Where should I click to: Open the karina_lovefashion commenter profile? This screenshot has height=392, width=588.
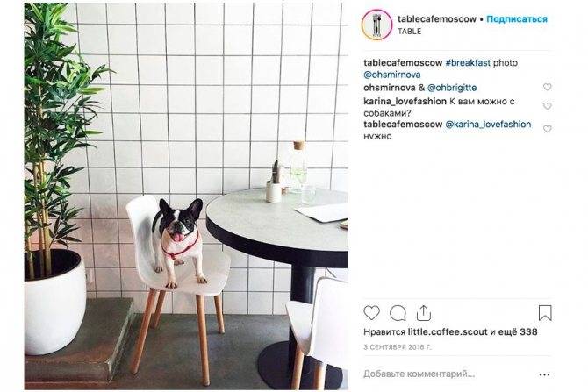(405, 102)
